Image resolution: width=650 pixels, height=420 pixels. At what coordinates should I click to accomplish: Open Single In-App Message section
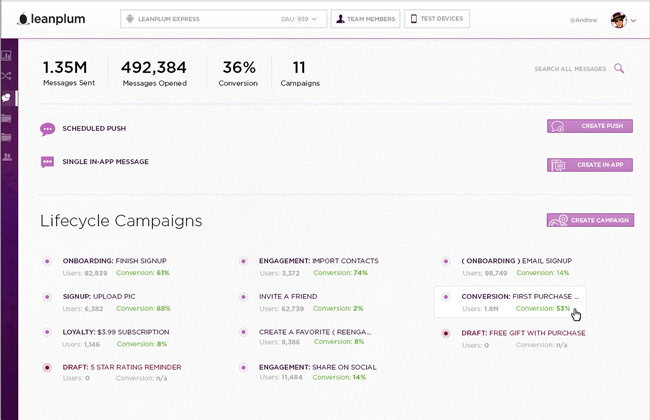105,162
